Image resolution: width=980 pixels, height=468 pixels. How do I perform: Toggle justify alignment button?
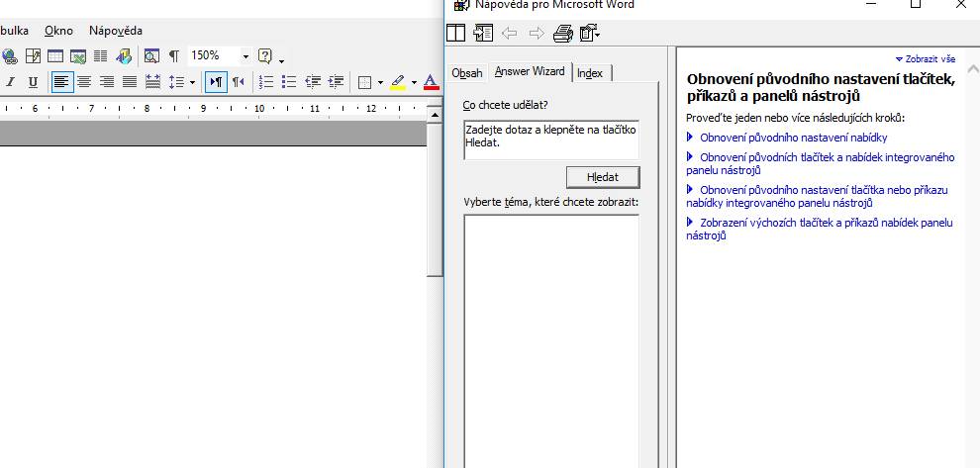point(130,82)
